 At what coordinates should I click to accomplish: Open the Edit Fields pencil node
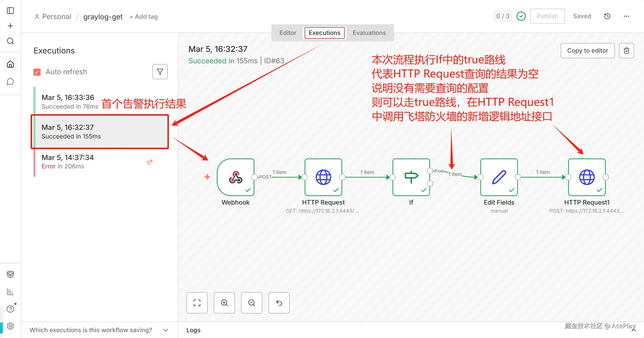(499, 177)
